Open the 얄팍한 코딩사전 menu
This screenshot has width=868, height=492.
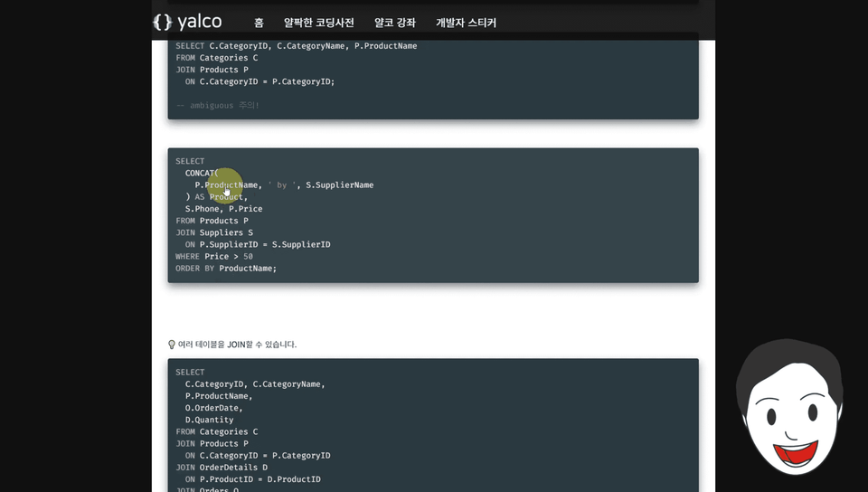coord(319,23)
